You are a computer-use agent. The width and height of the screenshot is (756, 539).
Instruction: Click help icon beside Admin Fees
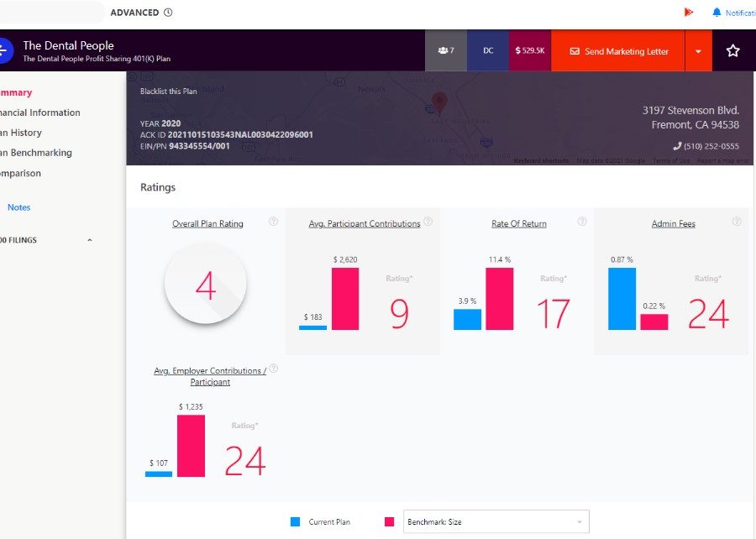(x=737, y=222)
